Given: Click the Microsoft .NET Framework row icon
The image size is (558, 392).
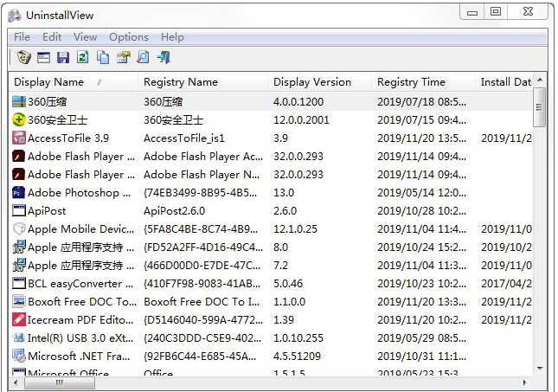Looking at the screenshot, I should click(x=19, y=356).
